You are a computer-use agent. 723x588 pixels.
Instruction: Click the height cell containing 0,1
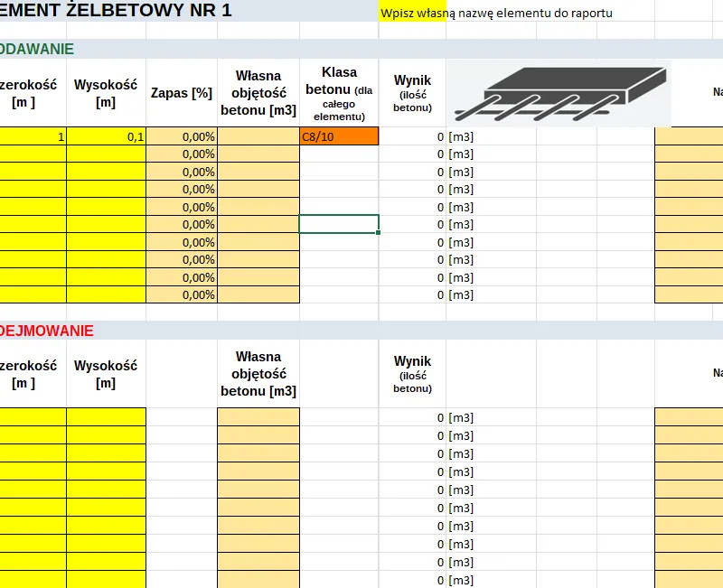(x=106, y=136)
